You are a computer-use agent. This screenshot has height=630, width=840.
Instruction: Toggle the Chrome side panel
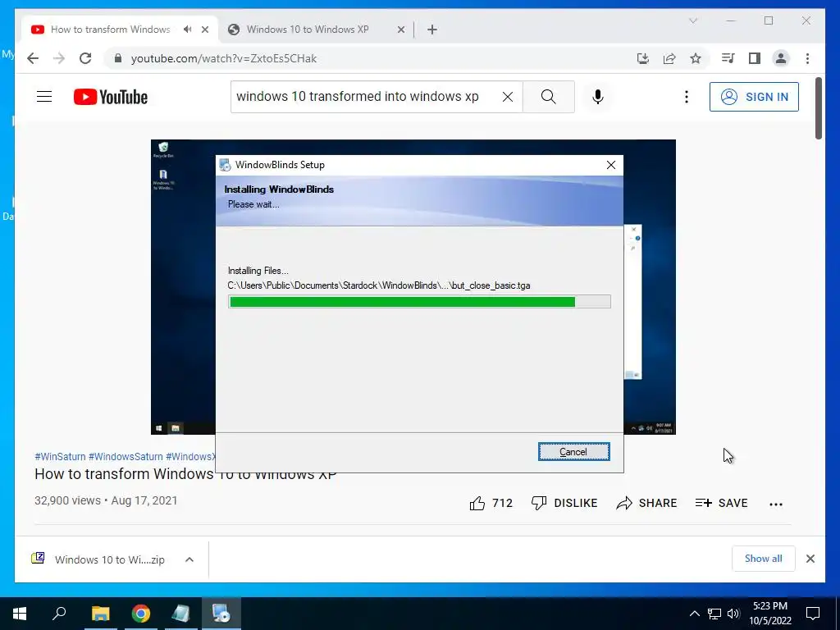coord(755,58)
